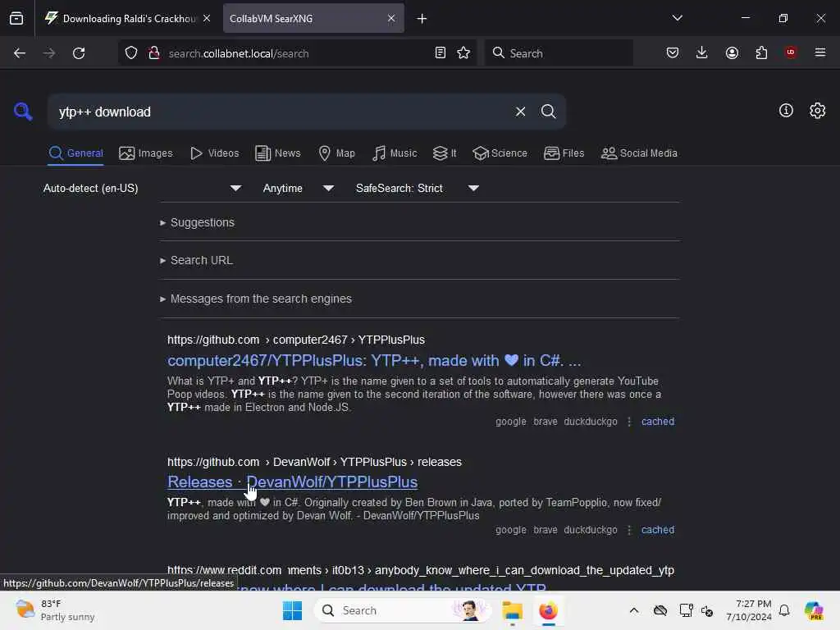Screen dimensions: 840x630
Task: Switch to Music search category
Action: [395, 153]
